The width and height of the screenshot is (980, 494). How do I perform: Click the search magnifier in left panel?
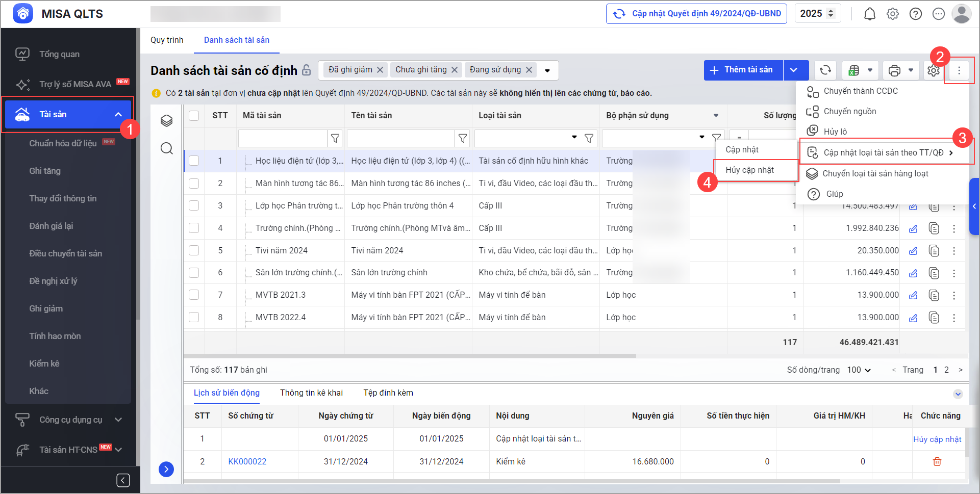pyautogui.click(x=166, y=148)
